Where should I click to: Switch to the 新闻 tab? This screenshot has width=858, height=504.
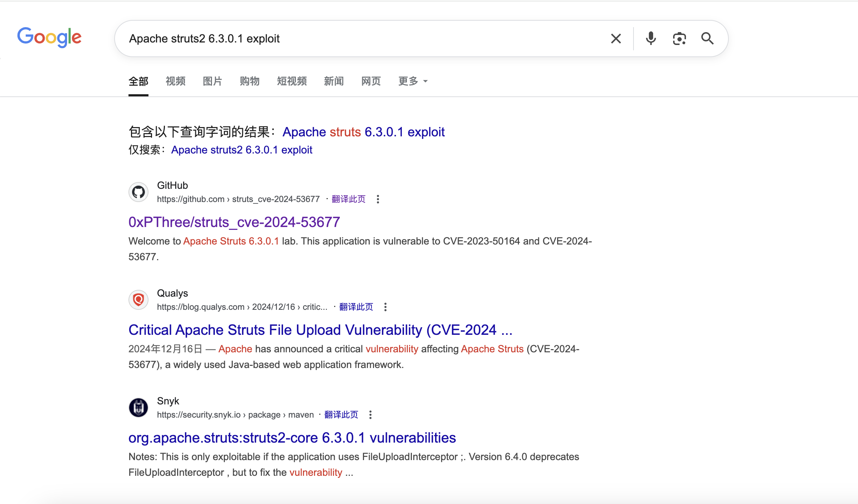click(334, 81)
